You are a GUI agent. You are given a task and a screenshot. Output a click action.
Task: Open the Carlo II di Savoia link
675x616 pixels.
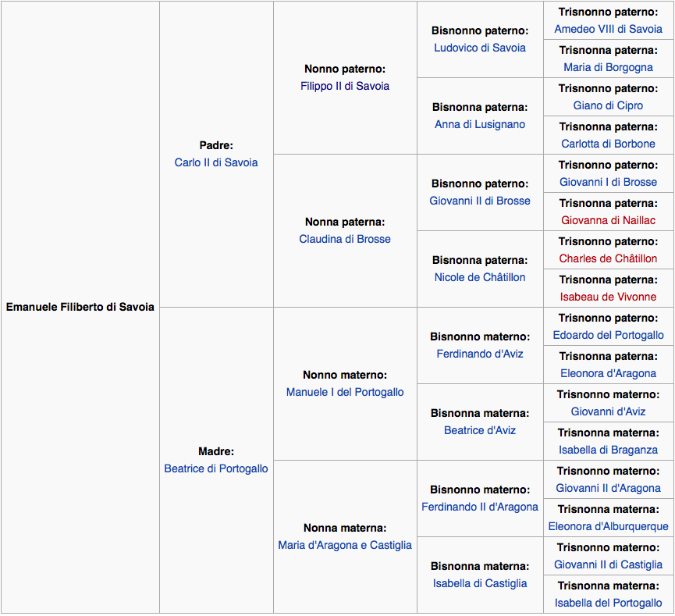215,162
